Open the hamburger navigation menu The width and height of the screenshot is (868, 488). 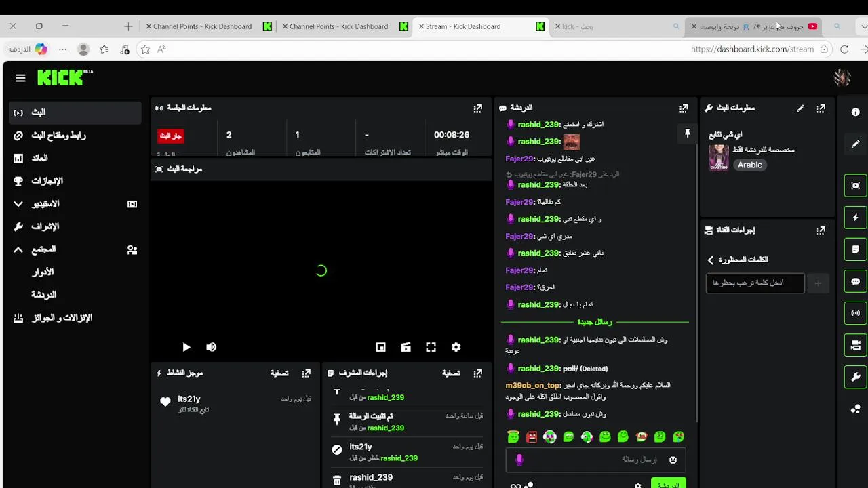[x=20, y=78]
